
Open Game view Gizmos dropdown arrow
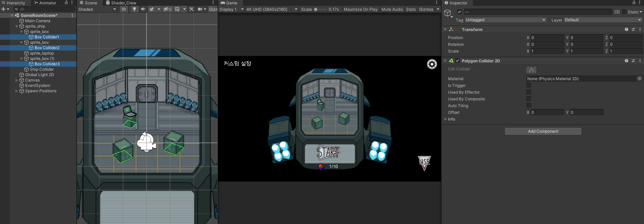[x=438, y=9]
